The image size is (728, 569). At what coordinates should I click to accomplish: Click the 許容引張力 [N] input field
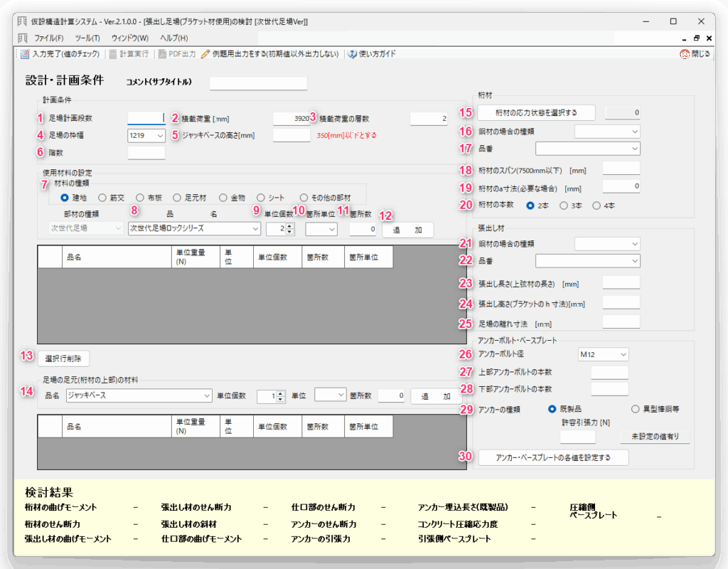point(577,437)
